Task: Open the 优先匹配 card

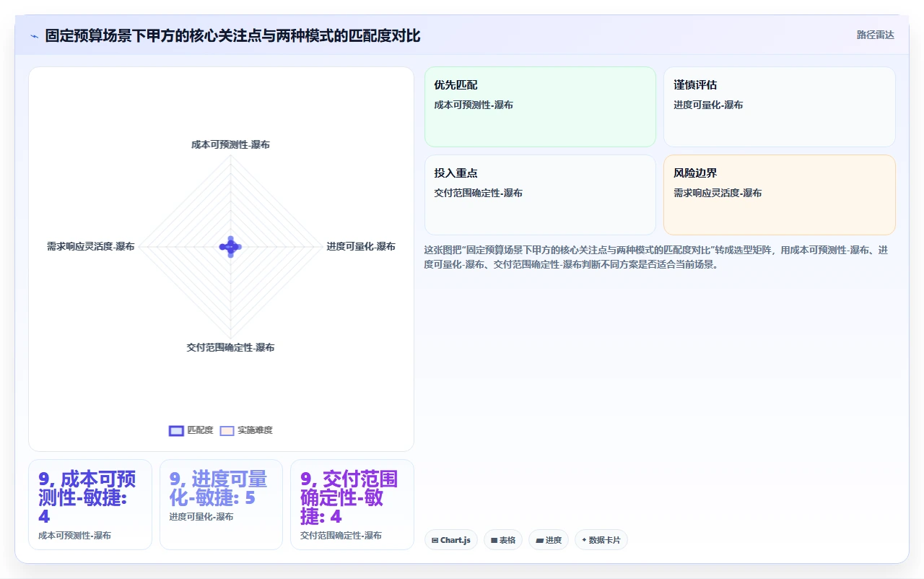Action: [x=540, y=107]
